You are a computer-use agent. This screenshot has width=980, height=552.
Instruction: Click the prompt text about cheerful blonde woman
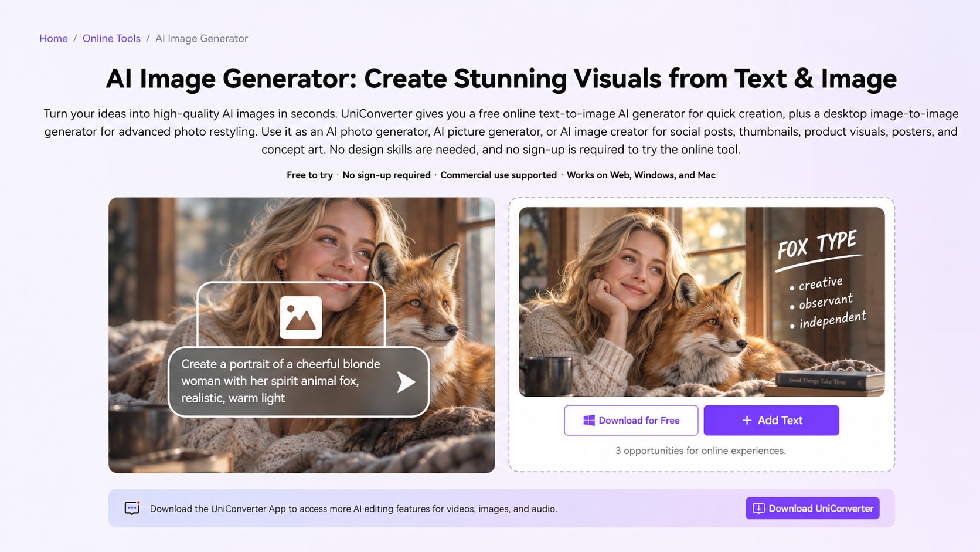point(281,381)
